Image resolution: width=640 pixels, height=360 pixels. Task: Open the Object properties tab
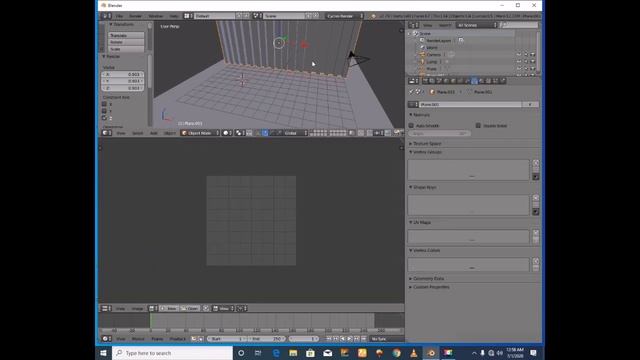(x=453, y=81)
